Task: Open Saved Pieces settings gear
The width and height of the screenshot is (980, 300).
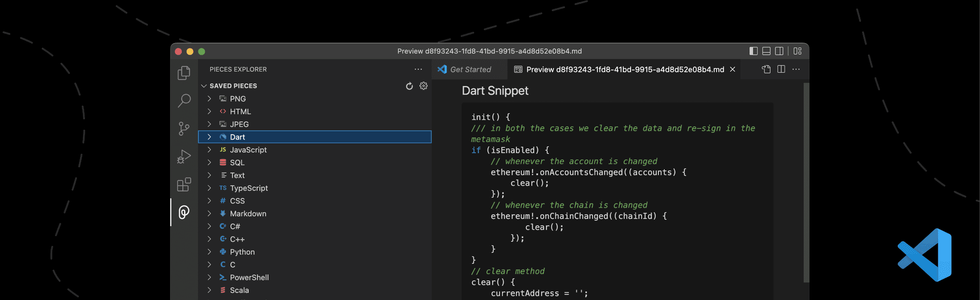Action: [x=424, y=86]
